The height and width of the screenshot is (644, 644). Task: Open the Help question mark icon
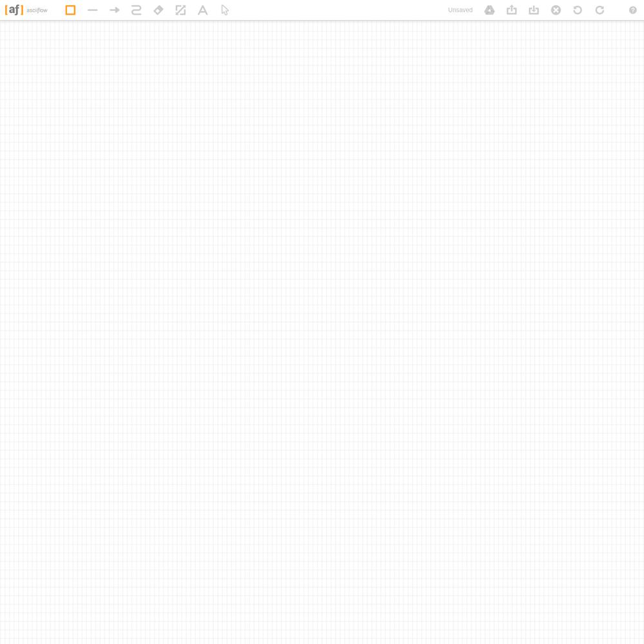632,10
